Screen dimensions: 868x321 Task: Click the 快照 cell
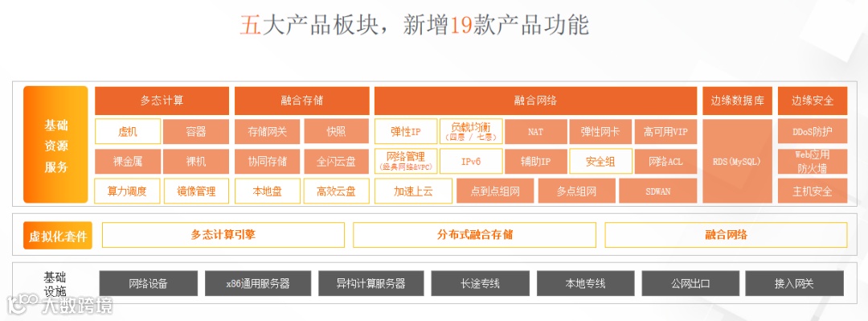(x=336, y=131)
